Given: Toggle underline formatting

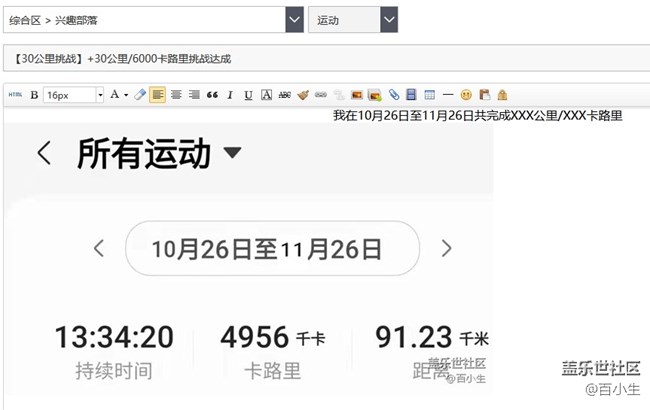Looking at the screenshot, I should tap(248, 95).
